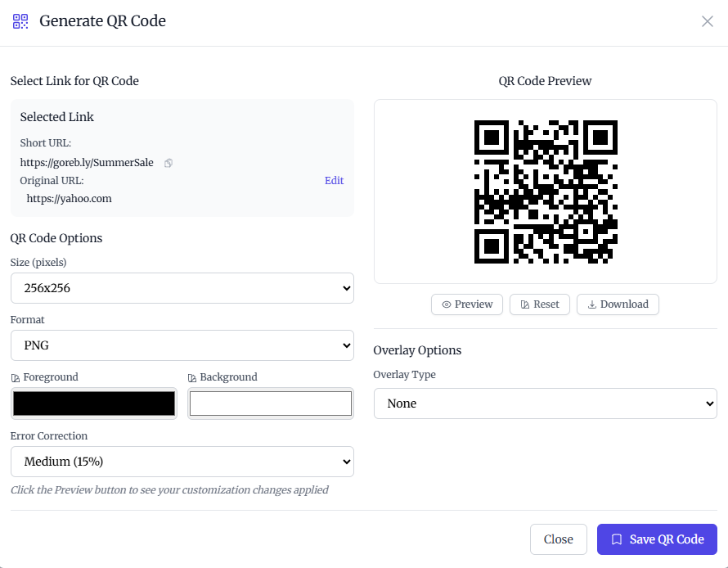This screenshot has height=568, width=728.
Task: Open the Size (pixels) dropdown
Action: [182, 288]
